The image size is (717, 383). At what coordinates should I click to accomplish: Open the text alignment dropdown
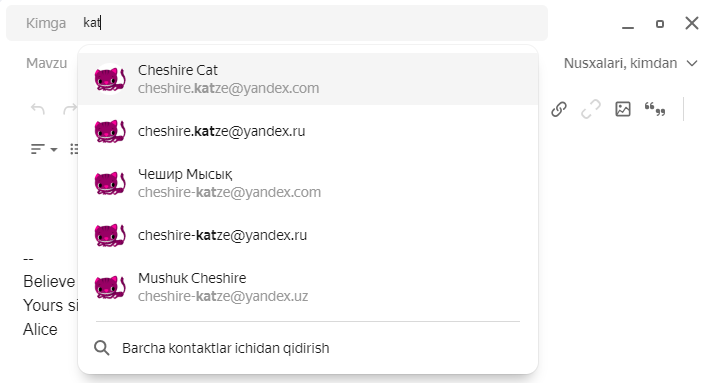point(44,149)
